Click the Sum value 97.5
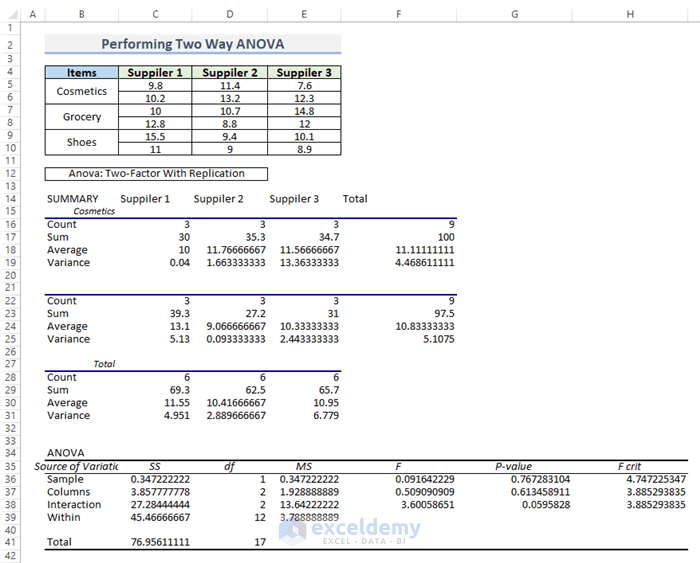The height and width of the screenshot is (563, 700). click(x=444, y=313)
